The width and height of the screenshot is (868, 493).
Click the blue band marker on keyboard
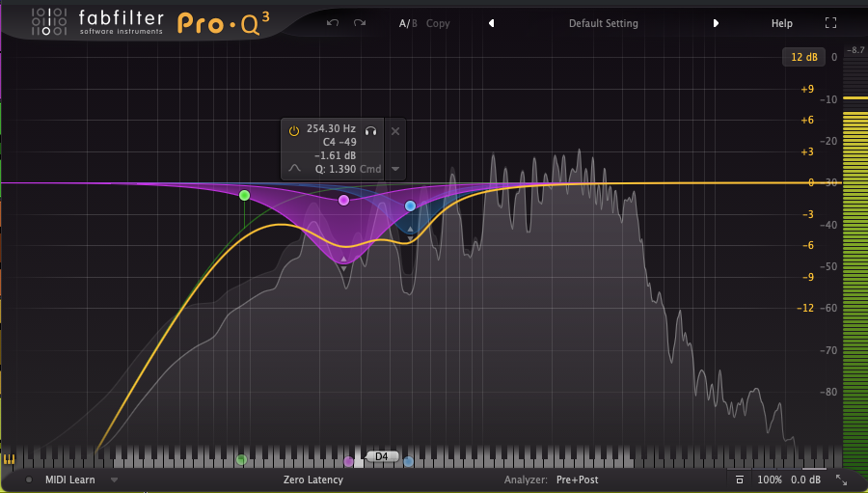coord(409,461)
